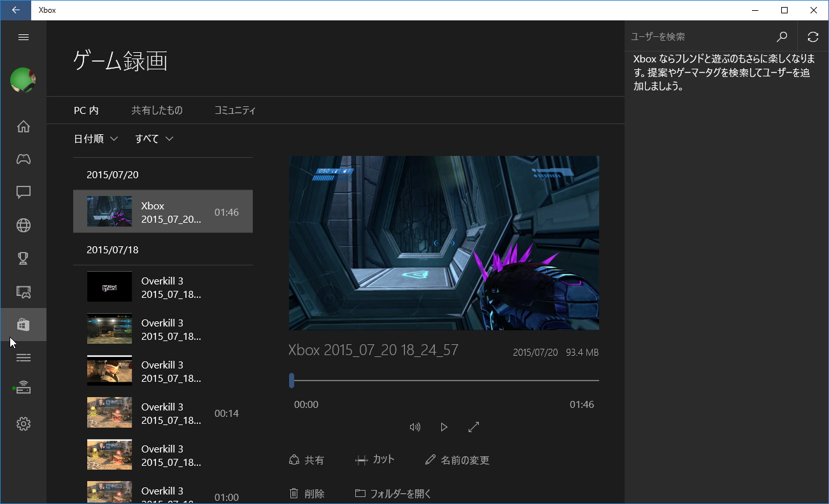829x504 pixels.
Task: Play the selected game clip
Action: (444, 427)
